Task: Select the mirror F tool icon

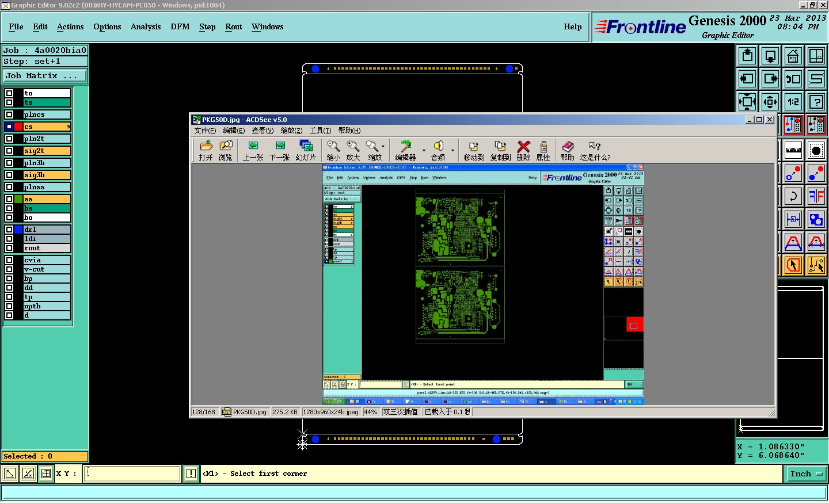Action: pos(816,196)
